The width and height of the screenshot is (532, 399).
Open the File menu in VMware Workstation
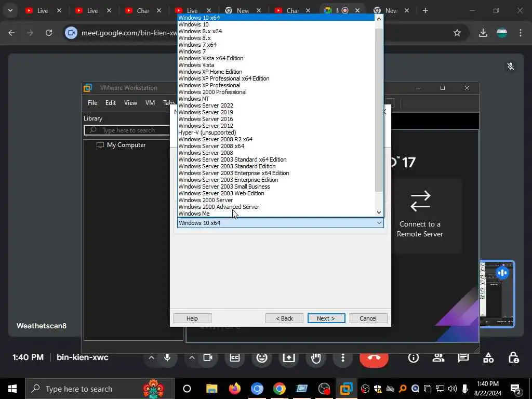[92, 103]
